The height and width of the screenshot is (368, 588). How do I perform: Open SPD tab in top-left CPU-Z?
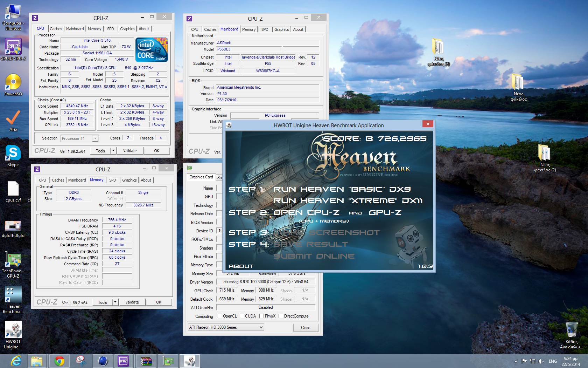pyautogui.click(x=110, y=29)
